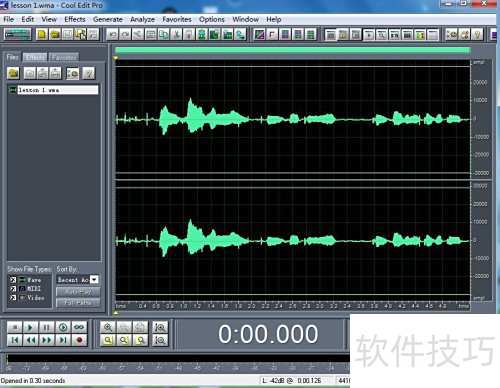This screenshot has height=388, width=500.
Task: Select the Files tab in side panel
Action: pos(12,57)
